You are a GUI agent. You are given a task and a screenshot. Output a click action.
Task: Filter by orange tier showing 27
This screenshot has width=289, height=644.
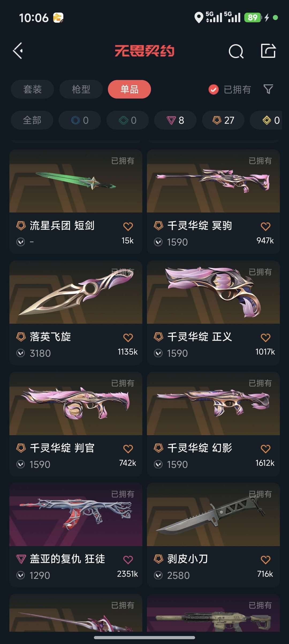point(223,120)
